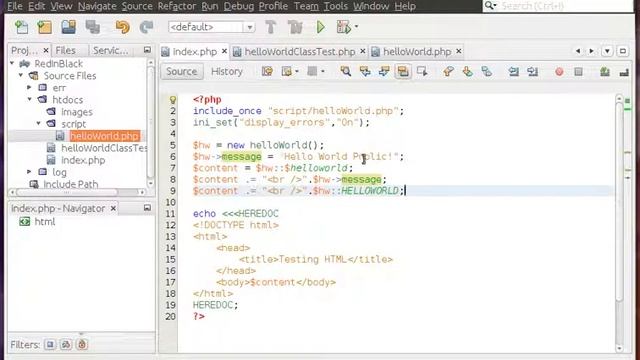Select helloWorld.php in project tree
The image size is (640, 360).
point(104,136)
